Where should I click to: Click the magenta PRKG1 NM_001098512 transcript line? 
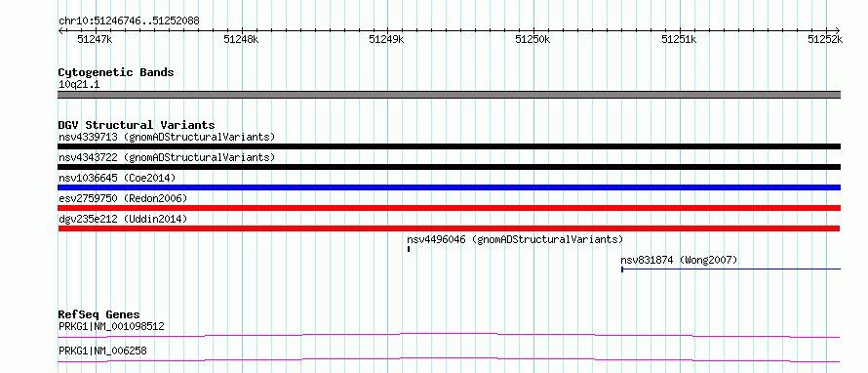(x=449, y=335)
